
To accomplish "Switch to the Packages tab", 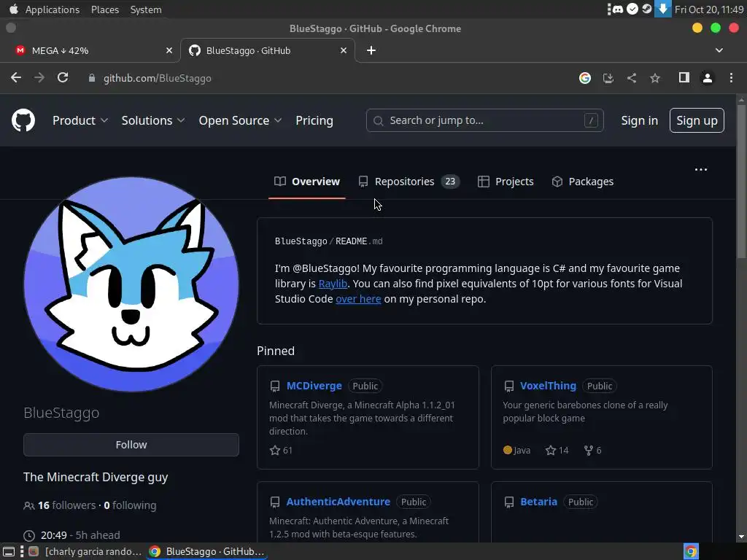I will (583, 182).
